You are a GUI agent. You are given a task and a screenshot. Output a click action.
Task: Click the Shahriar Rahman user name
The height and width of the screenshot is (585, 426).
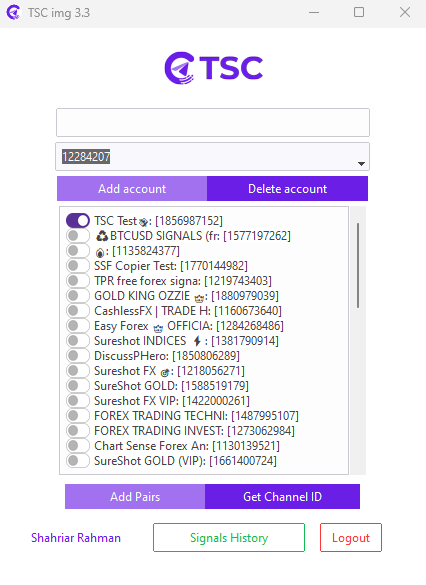coord(76,538)
